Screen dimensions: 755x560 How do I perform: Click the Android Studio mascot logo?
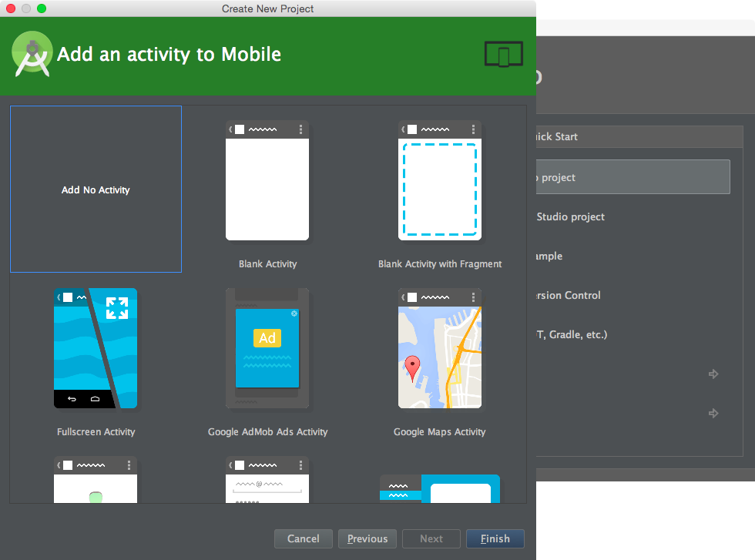pos(32,55)
